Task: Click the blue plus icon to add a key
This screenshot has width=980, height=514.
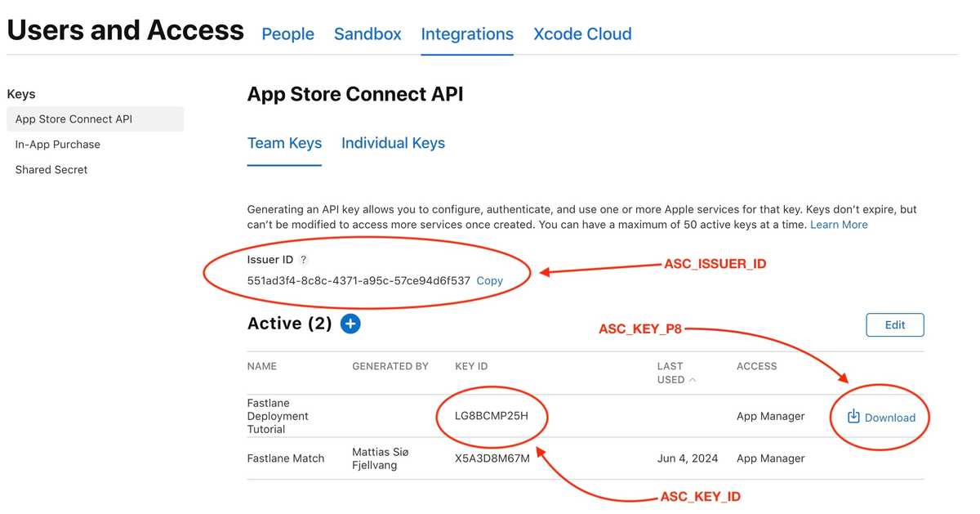Action: pos(350,324)
